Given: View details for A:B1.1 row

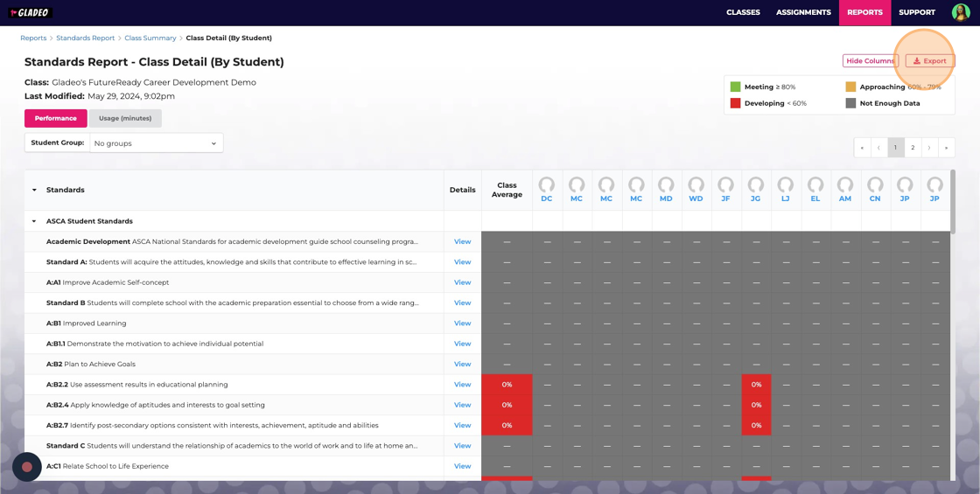Looking at the screenshot, I should (x=463, y=344).
